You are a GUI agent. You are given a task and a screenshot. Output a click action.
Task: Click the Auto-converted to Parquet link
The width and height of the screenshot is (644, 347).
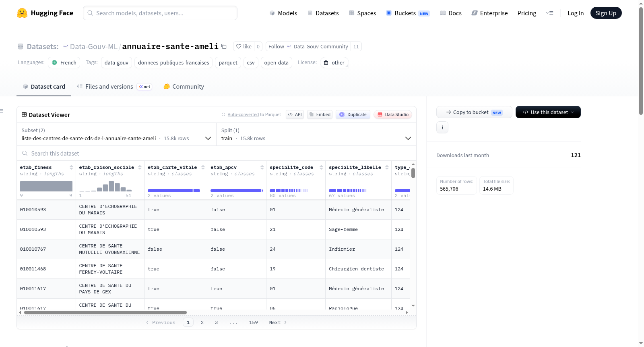[x=254, y=114]
